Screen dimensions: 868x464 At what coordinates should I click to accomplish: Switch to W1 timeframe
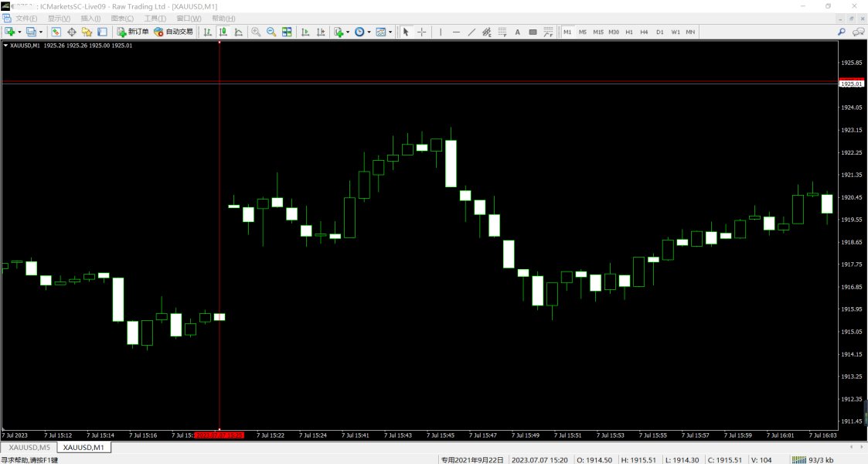pyautogui.click(x=676, y=32)
